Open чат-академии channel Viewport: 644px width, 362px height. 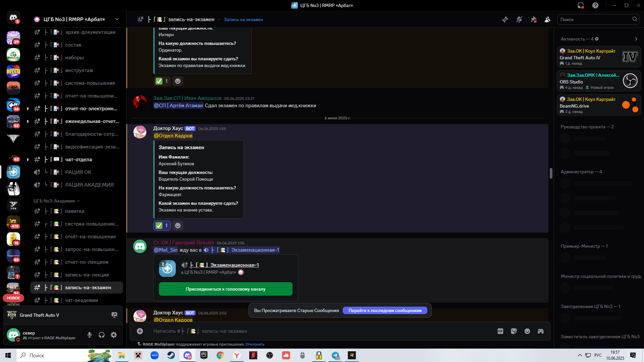(x=76, y=300)
